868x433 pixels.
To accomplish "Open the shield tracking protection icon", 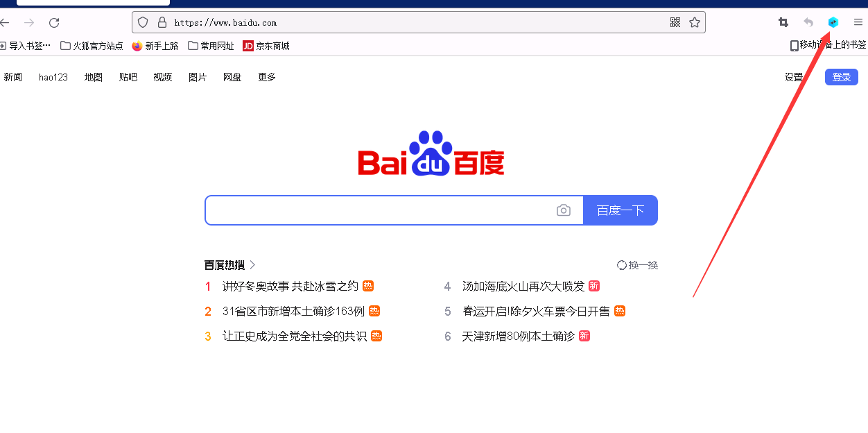I will [x=143, y=22].
